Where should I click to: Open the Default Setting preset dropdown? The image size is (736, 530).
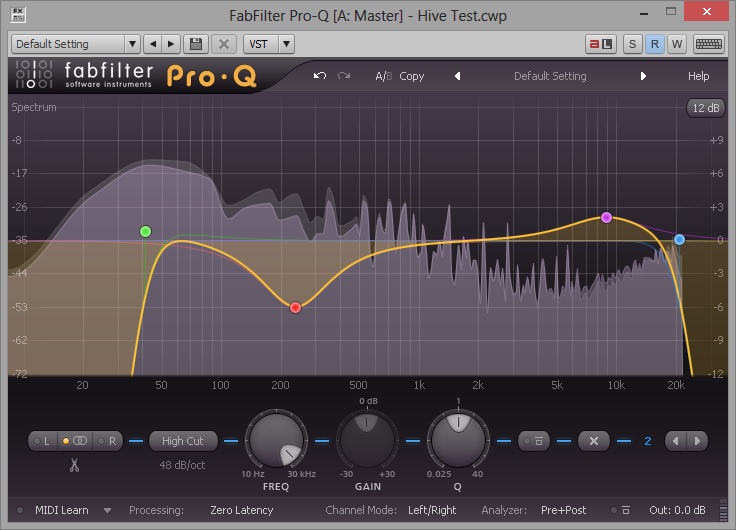tap(76, 44)
